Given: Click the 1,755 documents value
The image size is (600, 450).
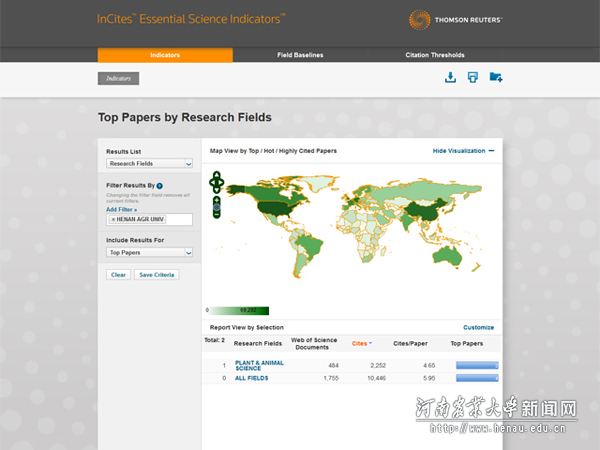Looking at the screenshot, I should click(331, 378).
